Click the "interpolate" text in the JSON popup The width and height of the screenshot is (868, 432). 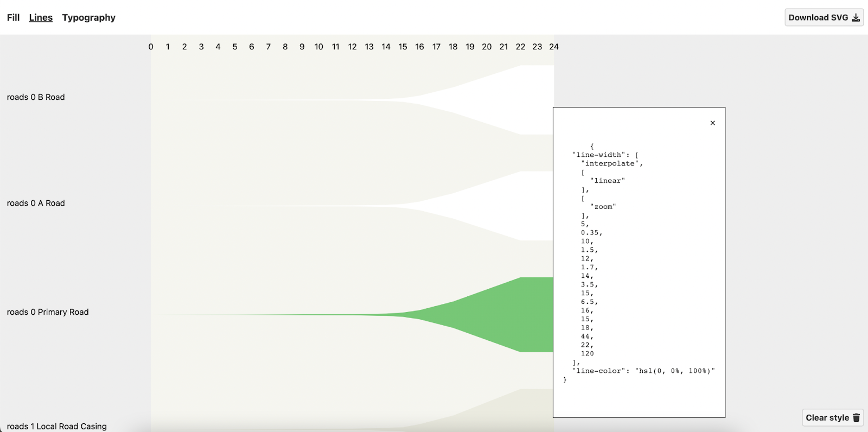(610, 163)
